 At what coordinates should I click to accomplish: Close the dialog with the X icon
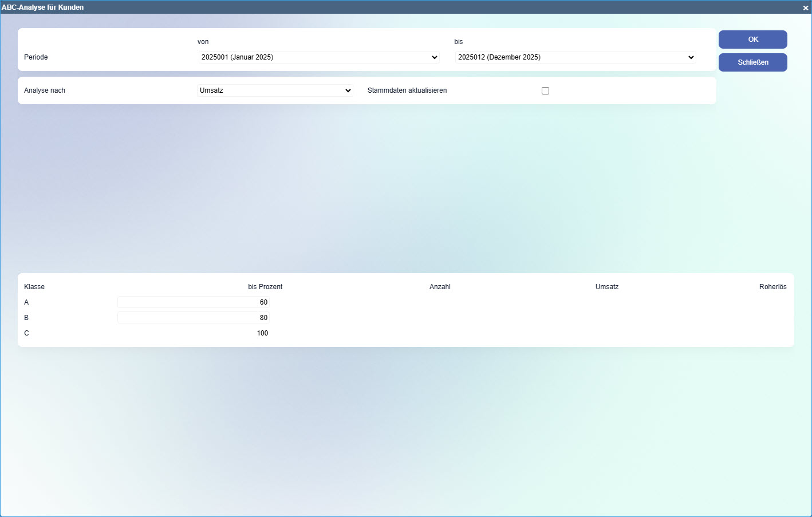tap(805, 7)
